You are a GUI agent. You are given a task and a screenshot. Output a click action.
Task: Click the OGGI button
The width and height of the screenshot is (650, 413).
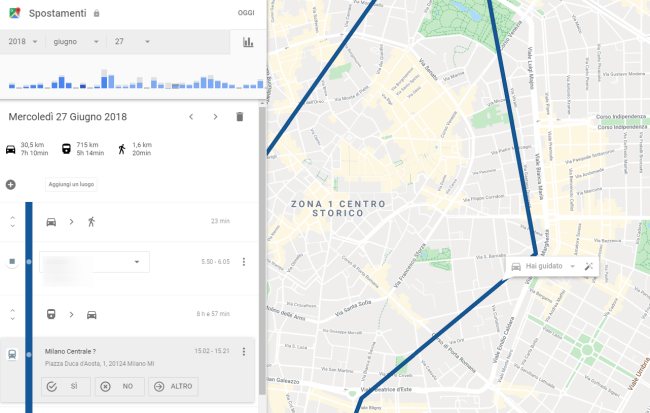(x=246, y=13)
